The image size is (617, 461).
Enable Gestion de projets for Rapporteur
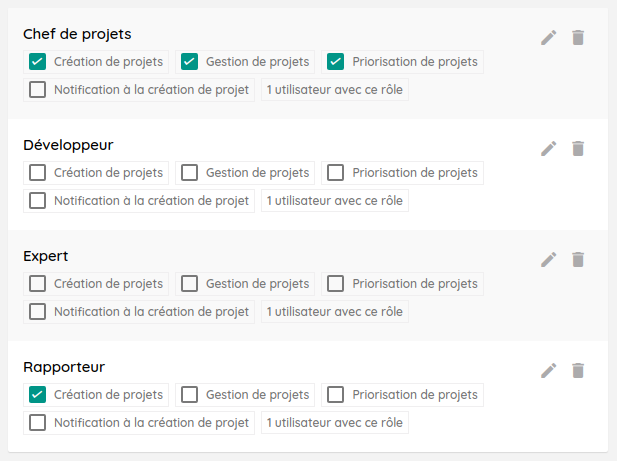pos(189,395)
